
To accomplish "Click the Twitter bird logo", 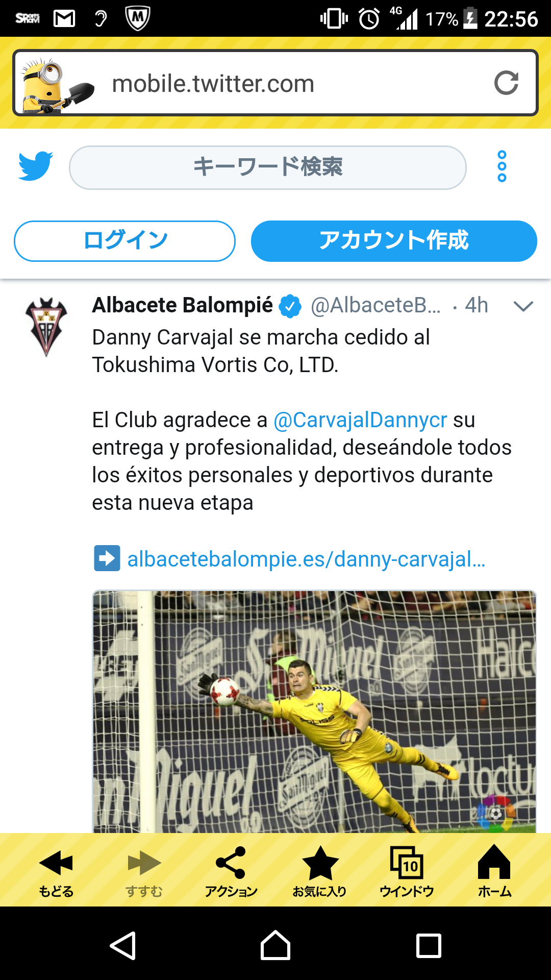I will pyautogui.click(x=35, y=166).
